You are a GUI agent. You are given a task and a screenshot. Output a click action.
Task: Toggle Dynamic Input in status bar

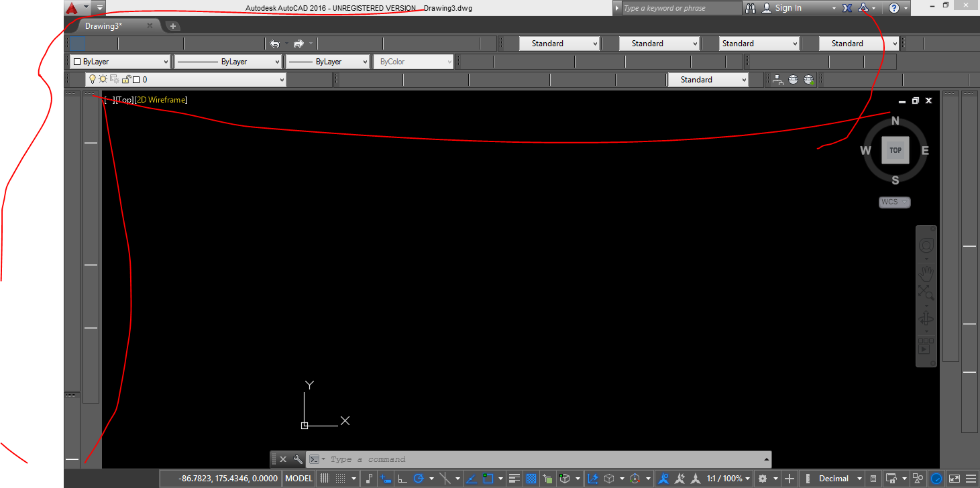tap(386, 479)
